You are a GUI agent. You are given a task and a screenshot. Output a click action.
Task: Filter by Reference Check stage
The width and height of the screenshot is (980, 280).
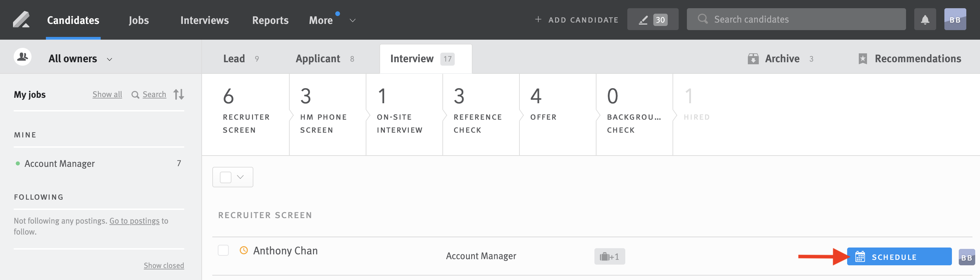(x=481, y=114)
